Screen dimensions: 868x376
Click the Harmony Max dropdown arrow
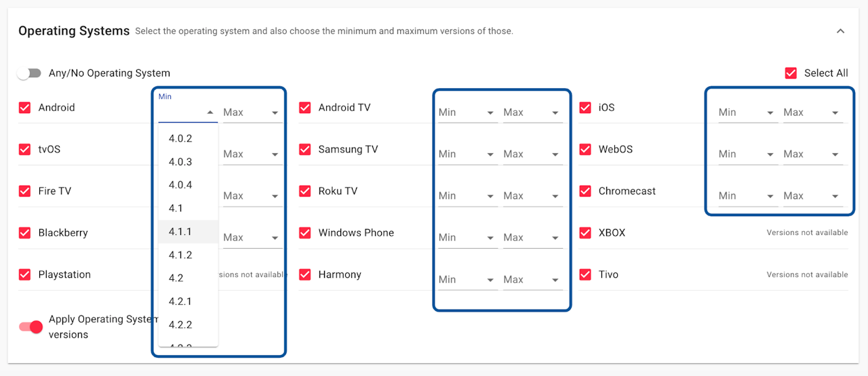coord(555,280)
